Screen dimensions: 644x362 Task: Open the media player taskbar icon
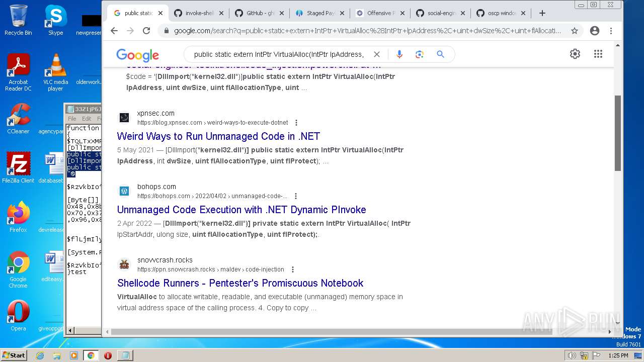(74, 355)
